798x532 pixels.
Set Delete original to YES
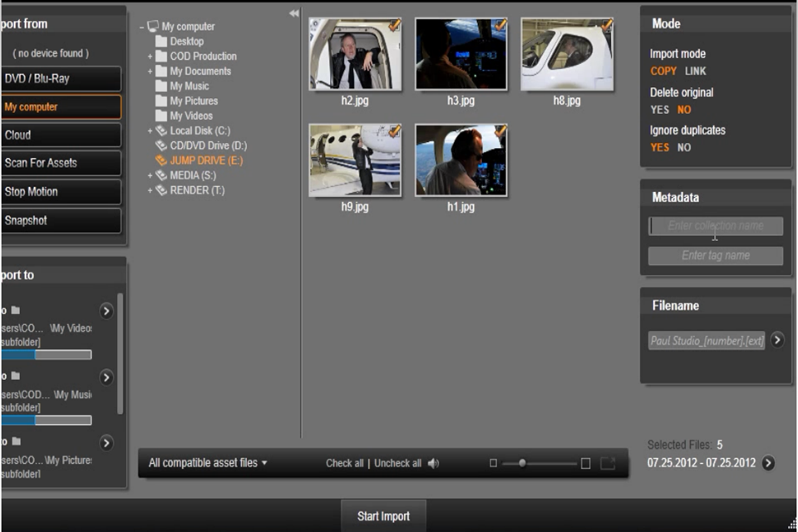(659, 110)
